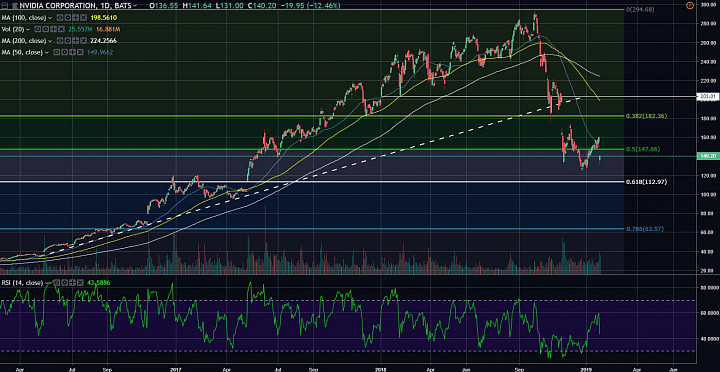Expand the RSI (14, close) dropdown arrow
The image size is (720, 372).
click(x=47, y=283)
